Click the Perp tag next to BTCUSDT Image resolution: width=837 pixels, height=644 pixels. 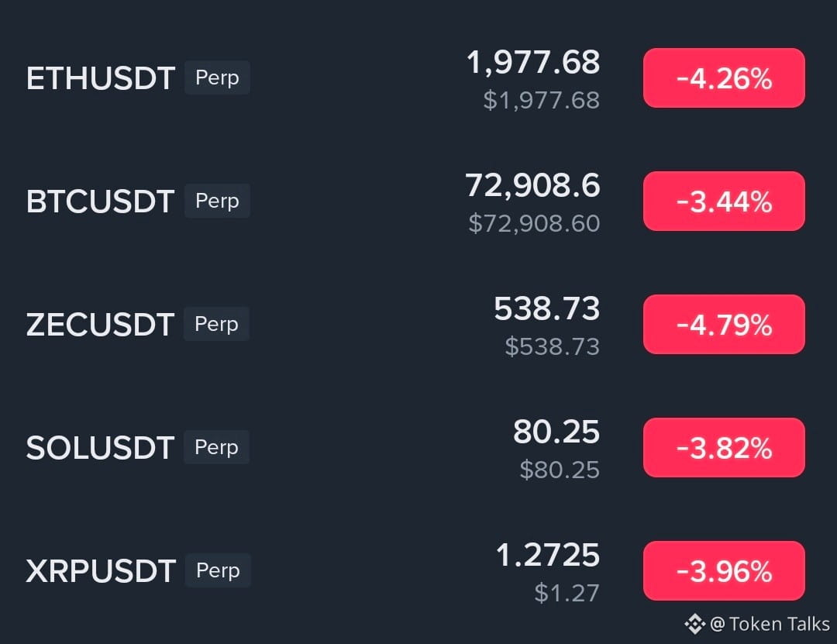[x=217, y=201]
